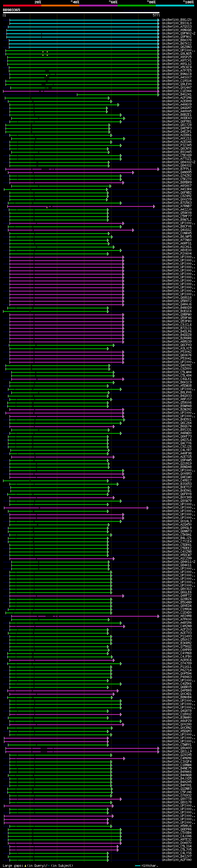Select hit label UniRef100_A2FQM6
The image size is (197, 868).
pos(177,98)
